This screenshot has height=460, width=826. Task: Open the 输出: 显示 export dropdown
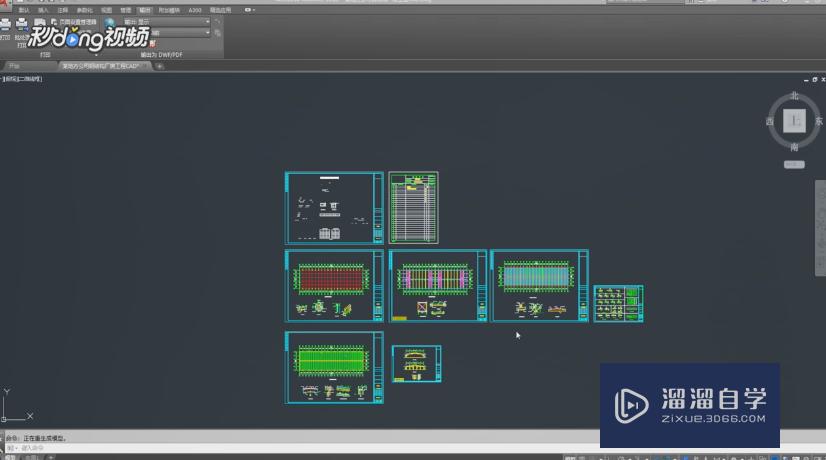pos(166,22)
